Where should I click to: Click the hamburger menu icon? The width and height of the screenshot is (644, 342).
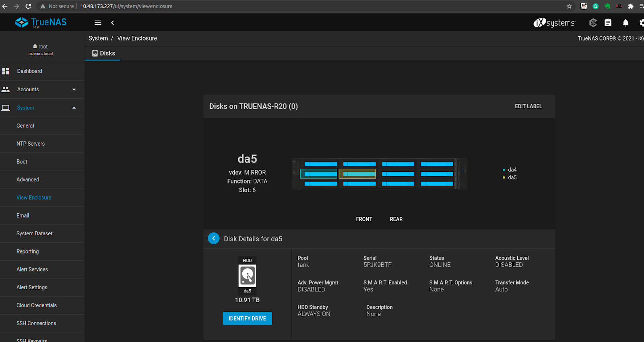click(x=98, y=23)
